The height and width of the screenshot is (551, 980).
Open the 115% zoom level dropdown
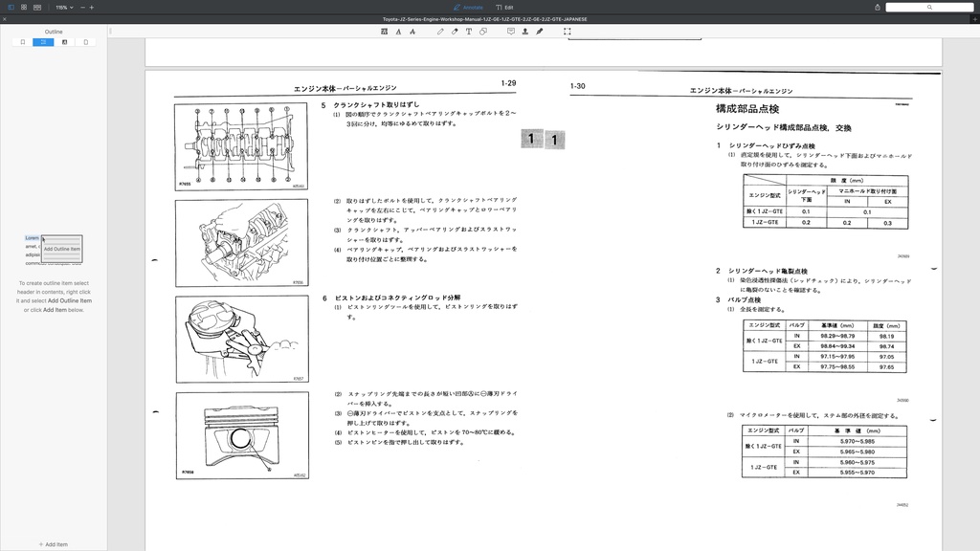64,8
